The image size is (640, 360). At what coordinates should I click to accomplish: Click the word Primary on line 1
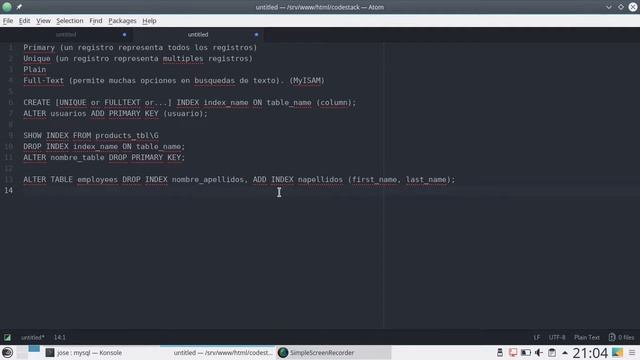click(x=39, y=48)
